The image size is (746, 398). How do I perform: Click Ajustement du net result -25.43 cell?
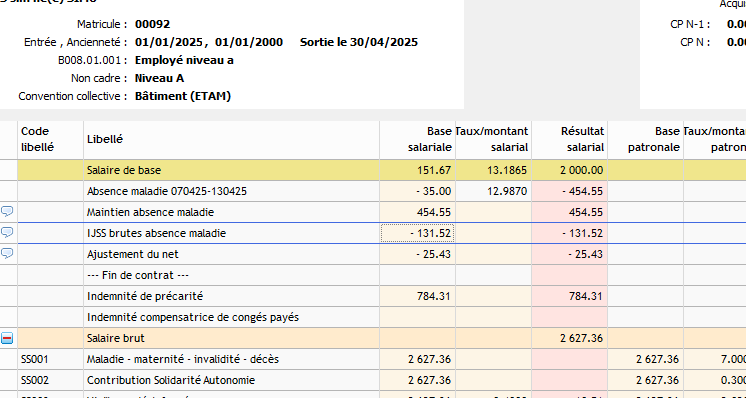[569, 254]
